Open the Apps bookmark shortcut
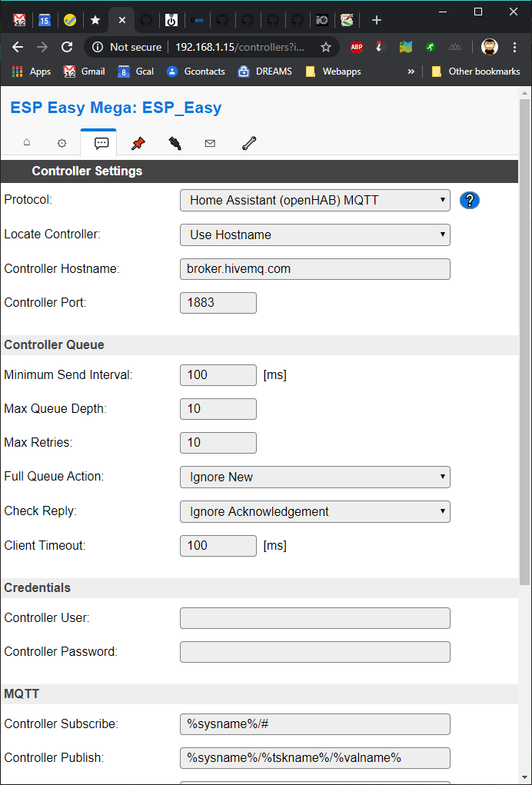This screenshot has width=532, height=785. 31,72
